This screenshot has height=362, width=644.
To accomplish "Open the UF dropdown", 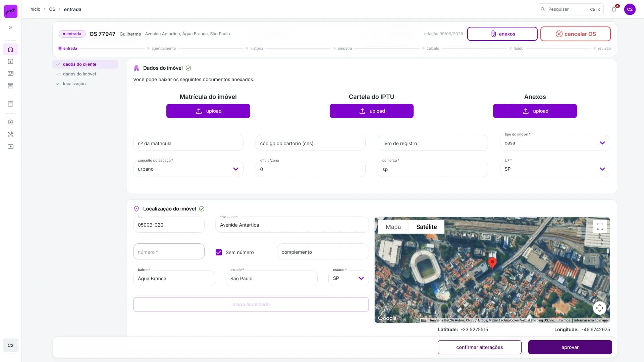I will [x=555, y=169].
